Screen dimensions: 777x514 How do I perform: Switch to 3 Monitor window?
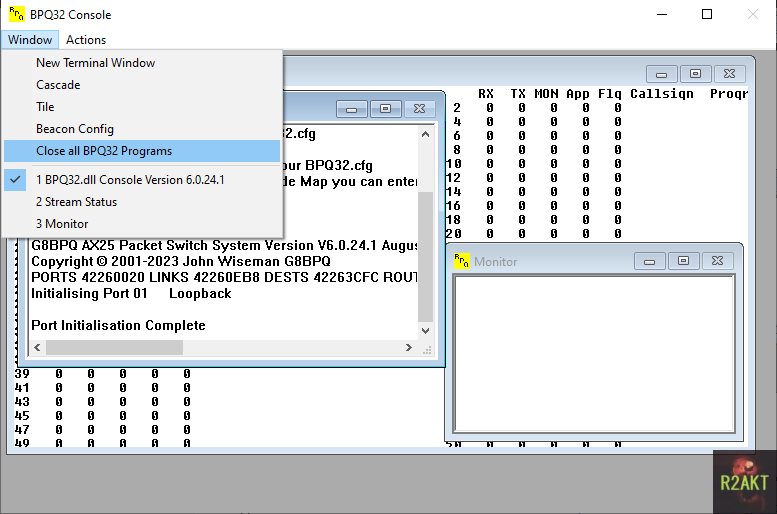142,224
